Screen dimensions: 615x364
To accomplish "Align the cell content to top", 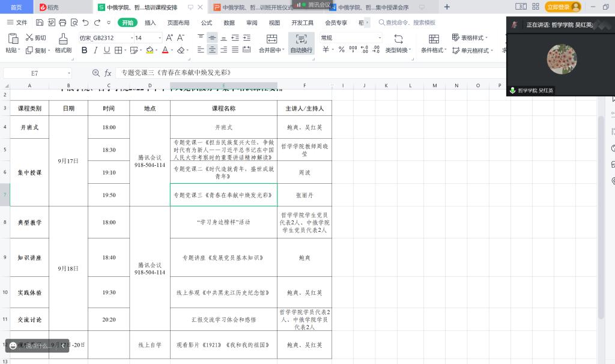I will 201,38.
